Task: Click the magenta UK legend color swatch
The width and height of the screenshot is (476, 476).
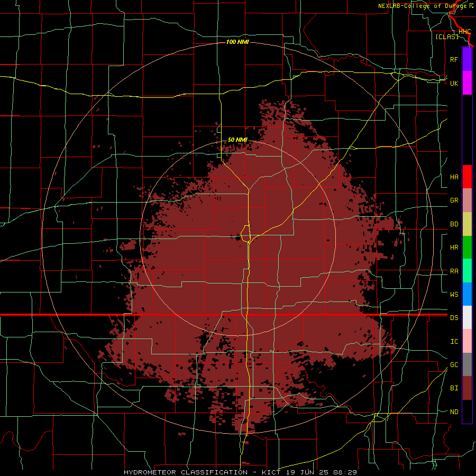Action: (467, 83)
